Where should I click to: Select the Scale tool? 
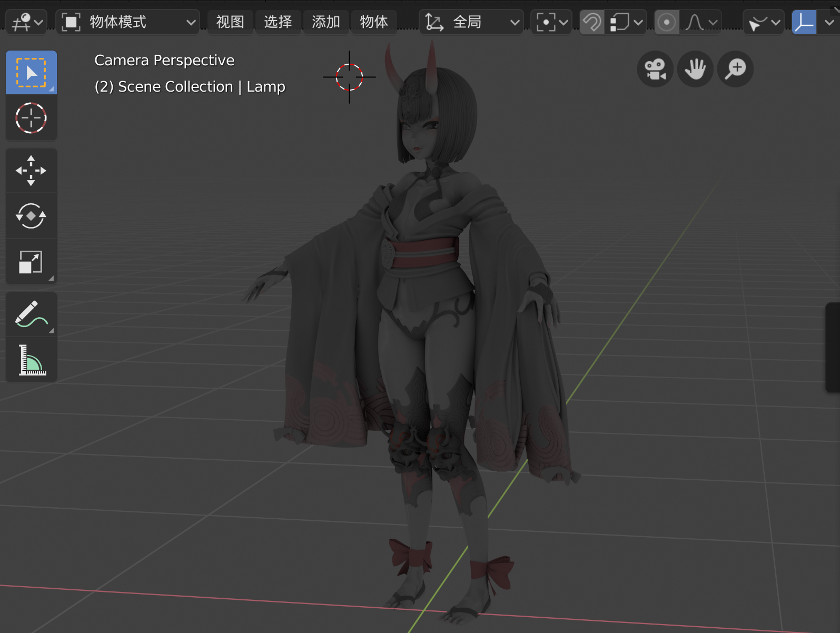click(x=31, y=262)
